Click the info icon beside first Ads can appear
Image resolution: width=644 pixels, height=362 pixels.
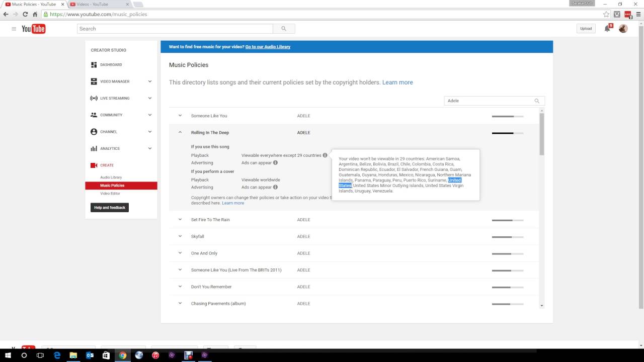275,163
